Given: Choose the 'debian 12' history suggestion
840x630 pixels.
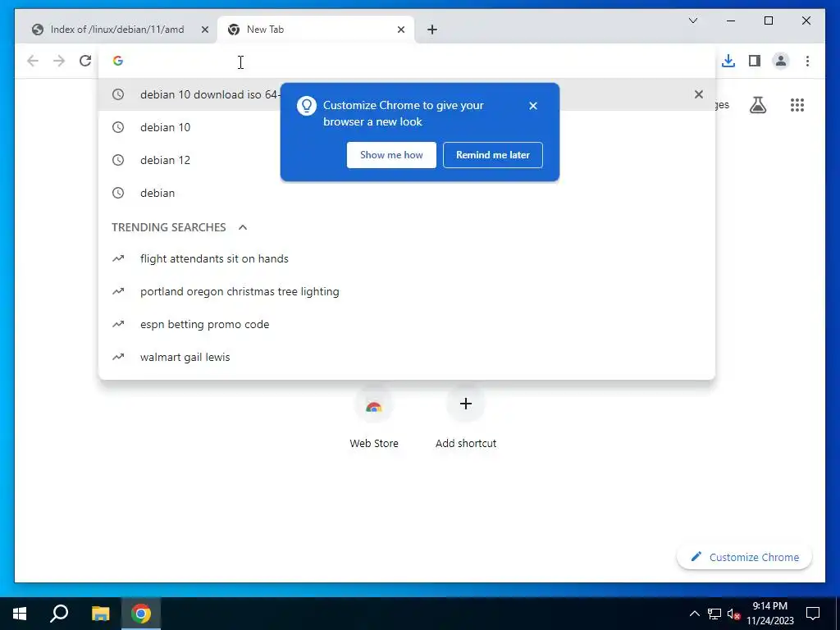Looking at the screenshot, I should pyautogui.click(x=407, y=160).
